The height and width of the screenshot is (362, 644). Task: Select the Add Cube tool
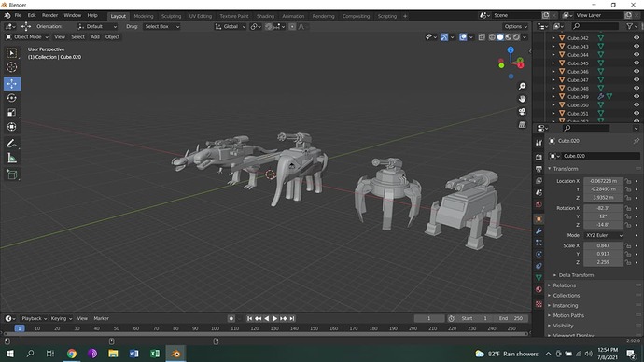(12, 174)
